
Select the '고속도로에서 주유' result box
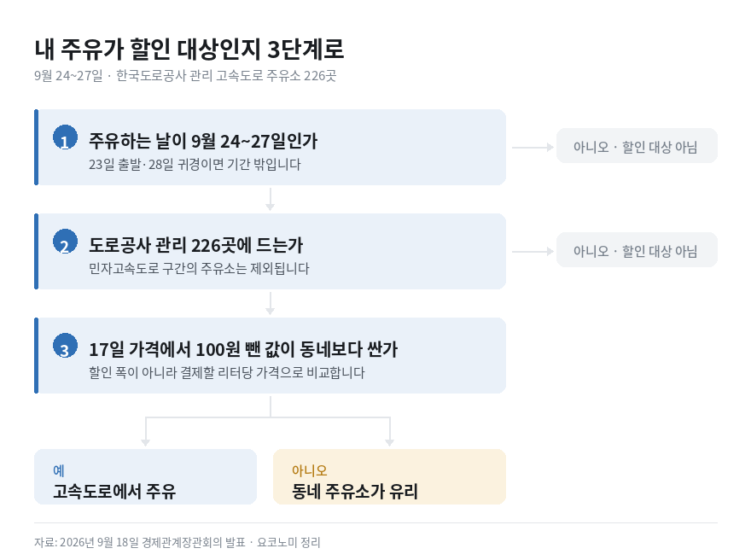point(146,476)
